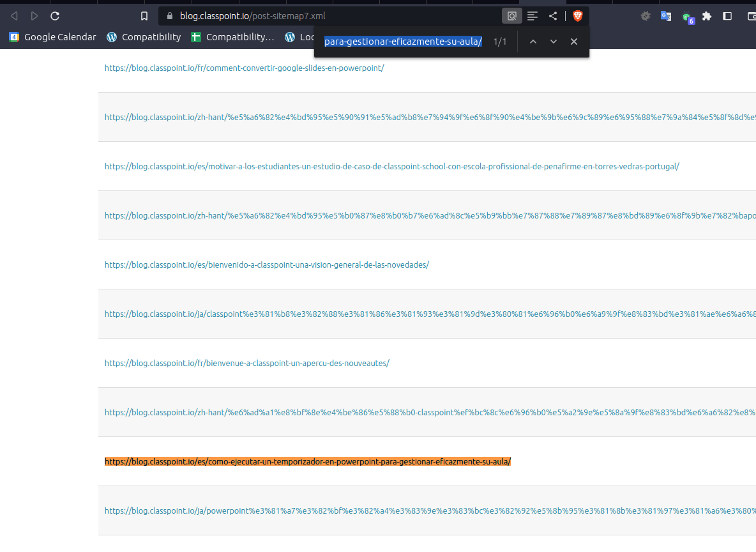756x552 pixels.
Task: Close the find-in-page bar
Action: (574, 42)
